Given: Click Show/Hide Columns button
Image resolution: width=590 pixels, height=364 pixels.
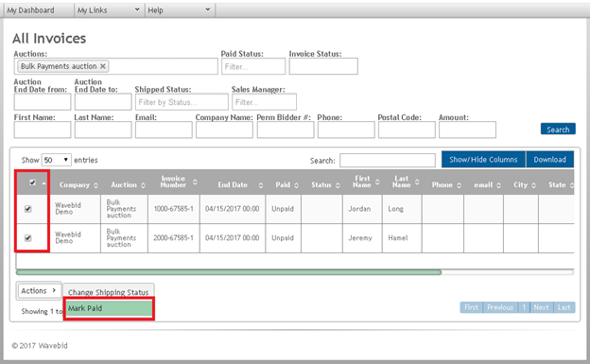Looking at the screenshot, I should [x=483, y=160].
